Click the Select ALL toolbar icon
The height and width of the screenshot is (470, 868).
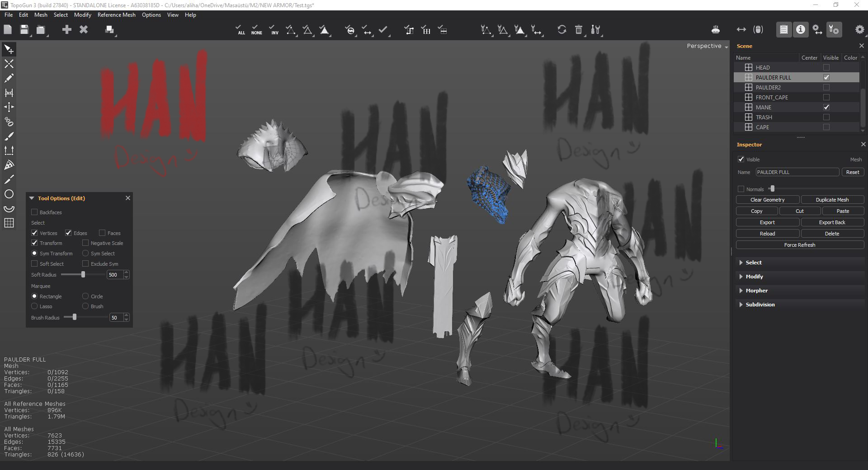click(241, 30)
